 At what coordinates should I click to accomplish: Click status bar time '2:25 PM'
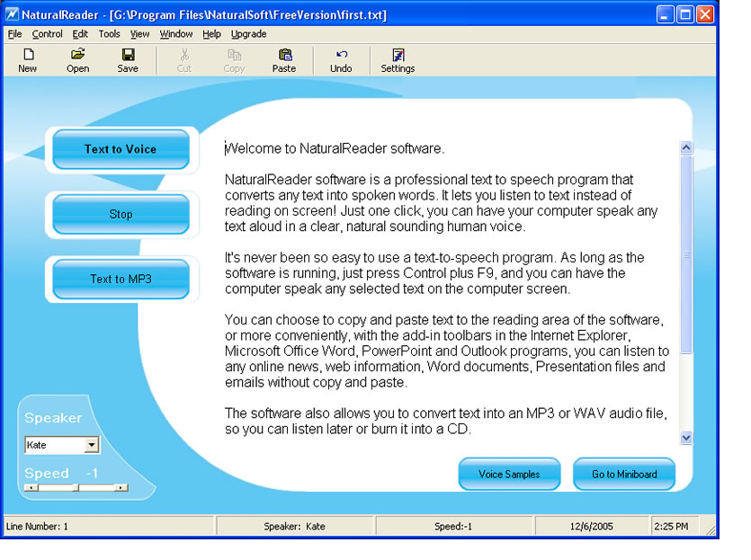(x=671, y=527)
